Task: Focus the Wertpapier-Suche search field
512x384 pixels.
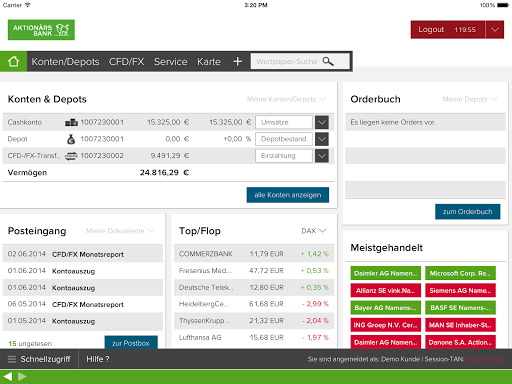Action: click(x=300, y=61)
